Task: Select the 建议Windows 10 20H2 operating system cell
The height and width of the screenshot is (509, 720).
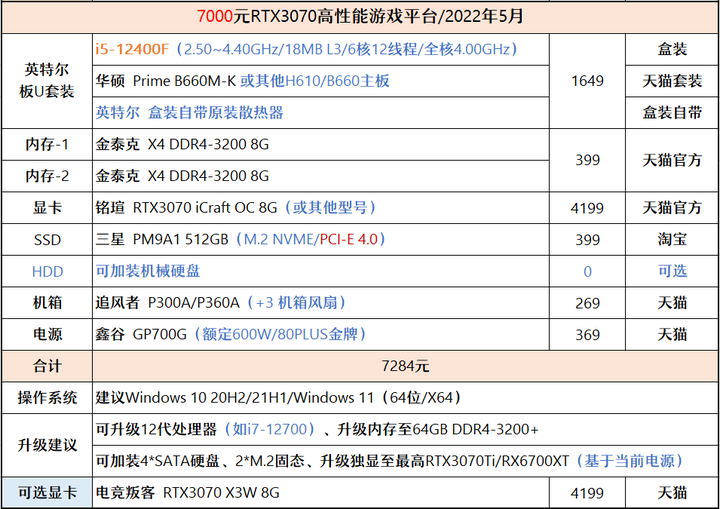Action: (x=405, y=398)
